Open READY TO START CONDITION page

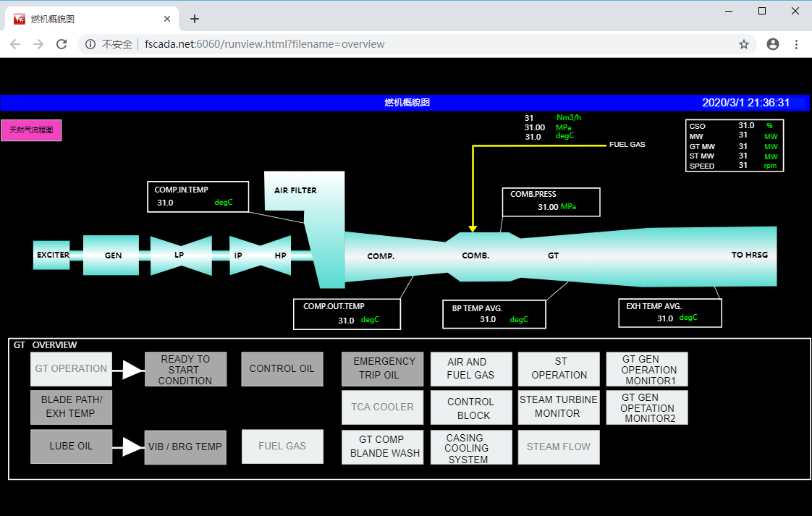pos(185,369)
